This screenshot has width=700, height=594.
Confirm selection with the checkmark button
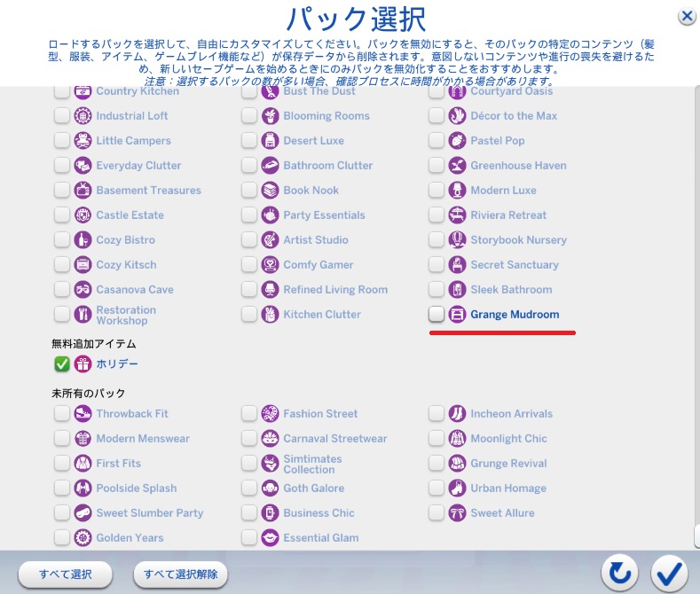click(669, 574)
